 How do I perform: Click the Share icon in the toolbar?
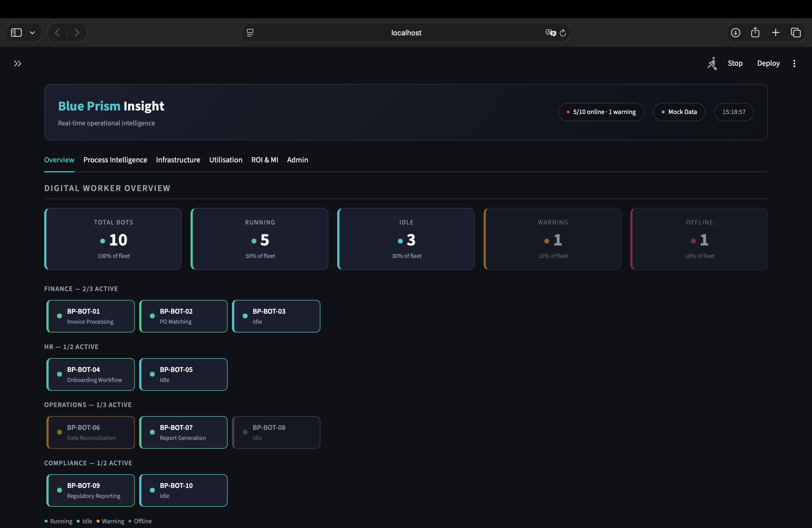755,32
